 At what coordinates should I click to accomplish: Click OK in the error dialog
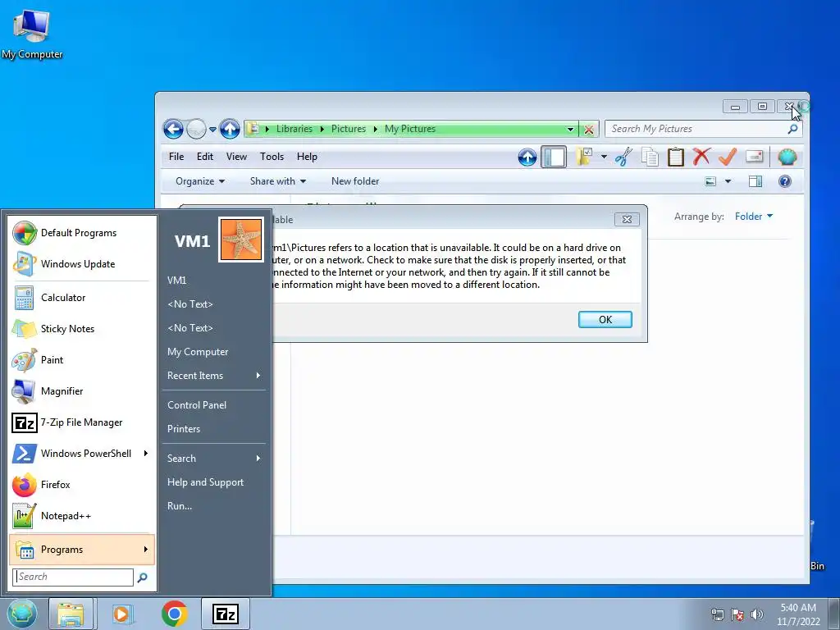point(605,319)
